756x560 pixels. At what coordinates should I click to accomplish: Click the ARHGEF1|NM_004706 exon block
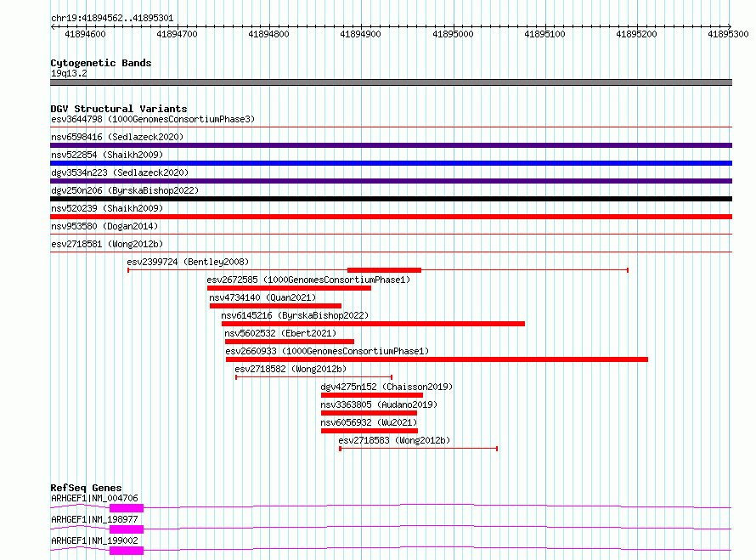click(x=127, y=508)
